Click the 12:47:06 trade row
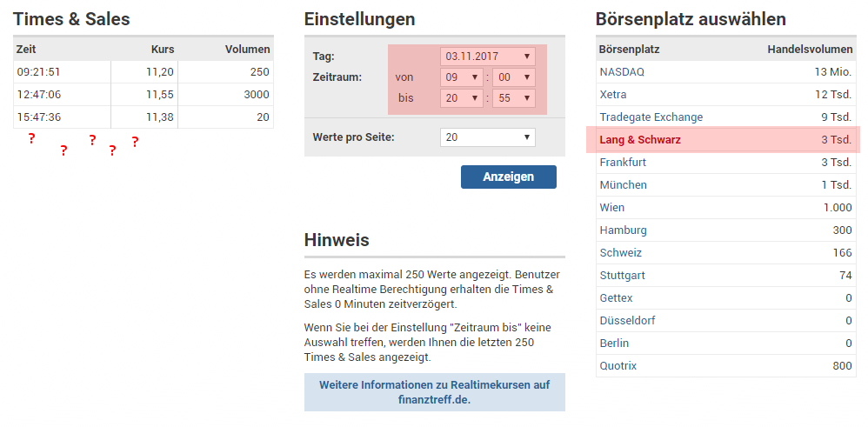The width and height of the screenshot is (868, 427). click(144, 94)
